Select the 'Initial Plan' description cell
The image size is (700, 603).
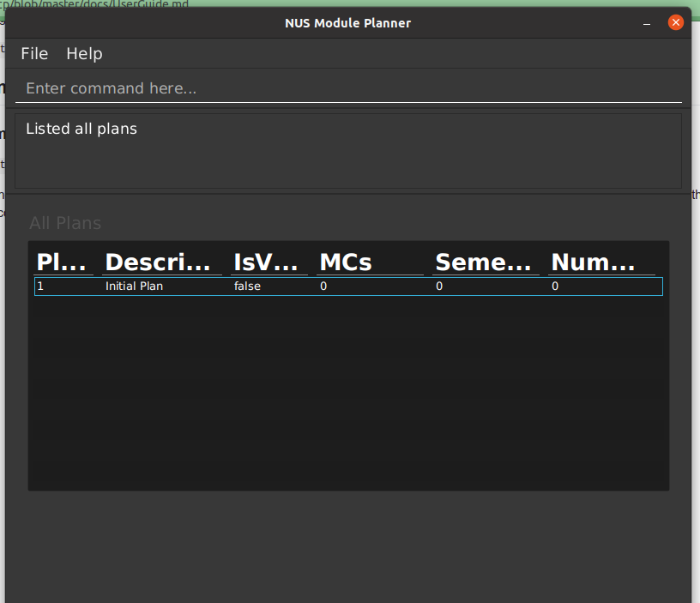(134, 286)
